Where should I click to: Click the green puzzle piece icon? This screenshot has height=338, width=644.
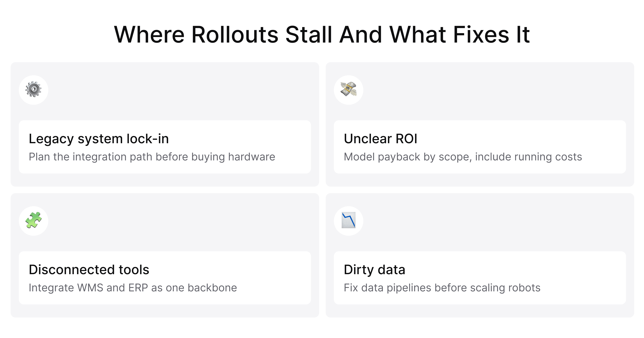[34, 220]
